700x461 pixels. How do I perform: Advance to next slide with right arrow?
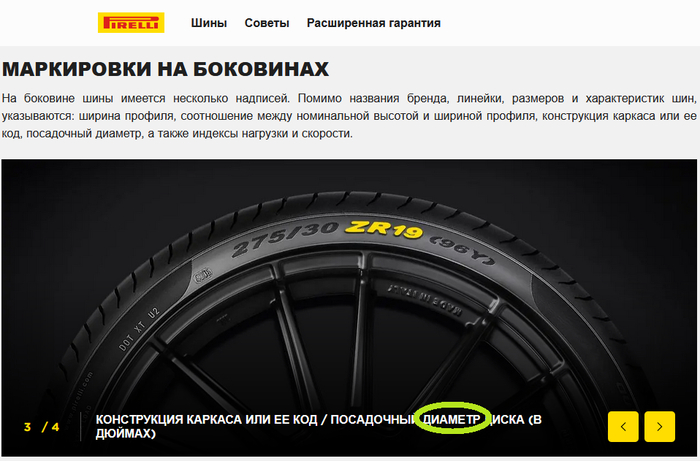[660, 427]
